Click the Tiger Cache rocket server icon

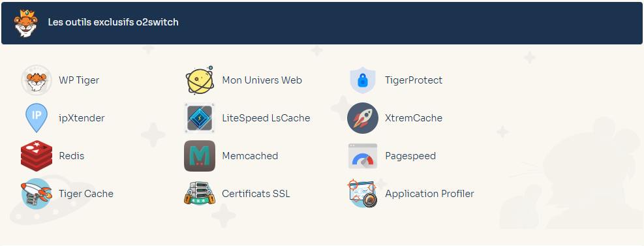pos(37,193)
